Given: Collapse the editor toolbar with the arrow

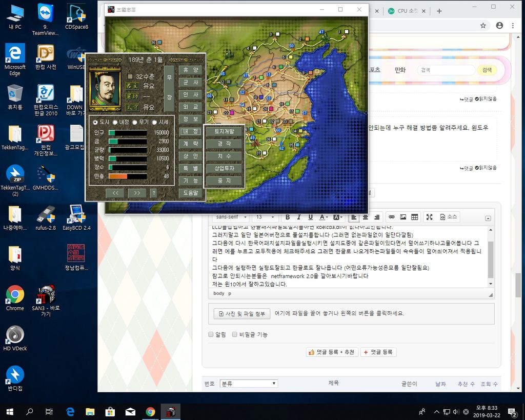Looking at the screenshot, I should click(488, 218).
